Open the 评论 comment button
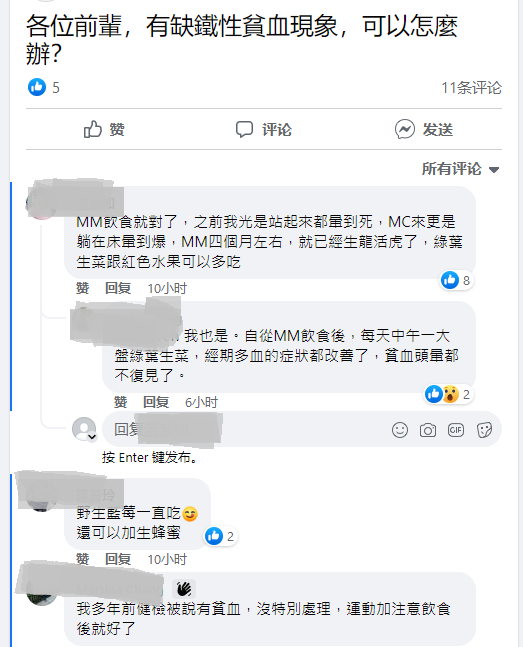 (264, 129)
